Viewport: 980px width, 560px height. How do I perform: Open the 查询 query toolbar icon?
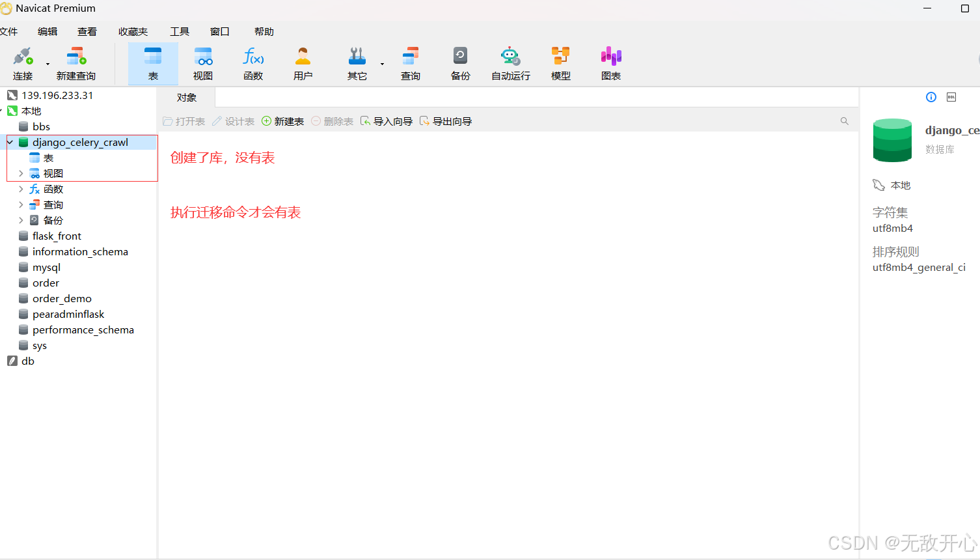point(411,64)
